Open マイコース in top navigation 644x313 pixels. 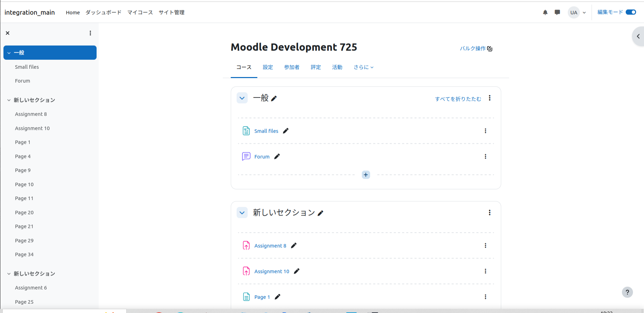(140, 12)
